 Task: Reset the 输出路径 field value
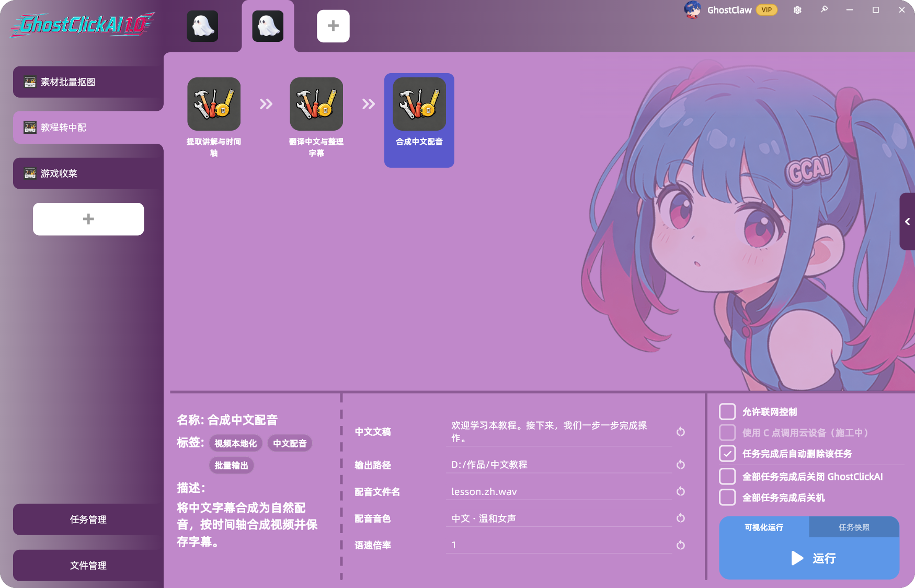point(680,465)
